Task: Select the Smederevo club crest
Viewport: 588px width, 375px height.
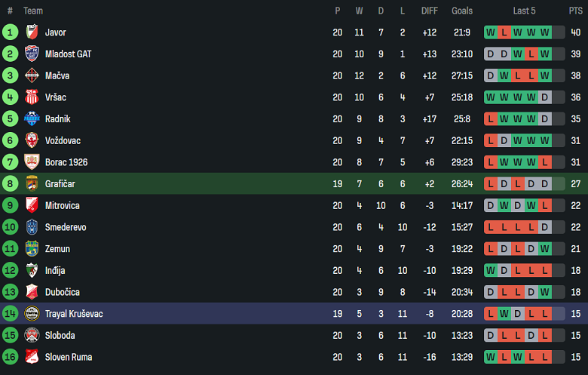Action: (32, 227)
